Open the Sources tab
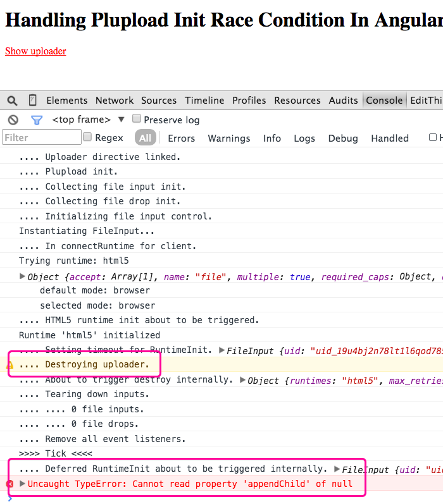 pyautogui.click(x=159, y=101)
